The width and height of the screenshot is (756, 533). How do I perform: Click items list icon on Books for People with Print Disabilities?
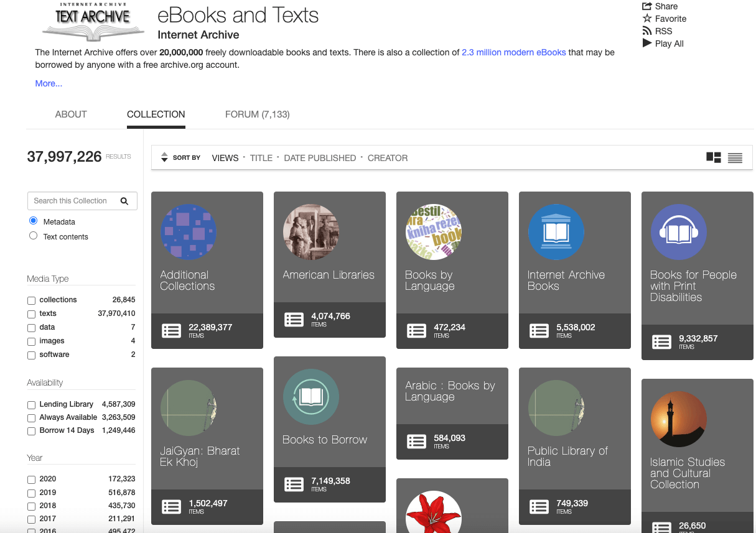(x=662, y=342)
